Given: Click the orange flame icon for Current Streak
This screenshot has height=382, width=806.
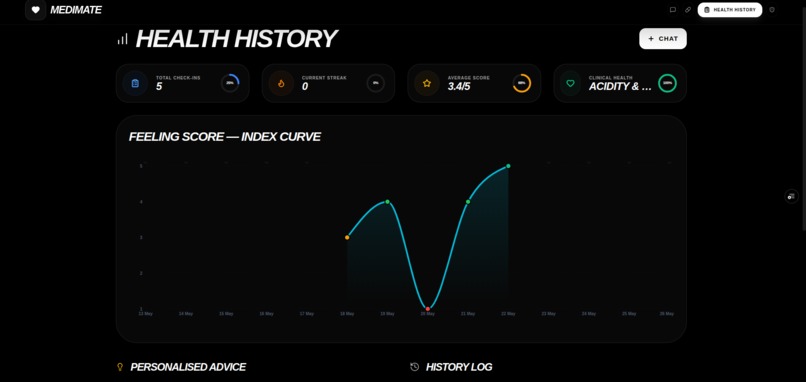Looking at the screenshot, I should (281, 83).
